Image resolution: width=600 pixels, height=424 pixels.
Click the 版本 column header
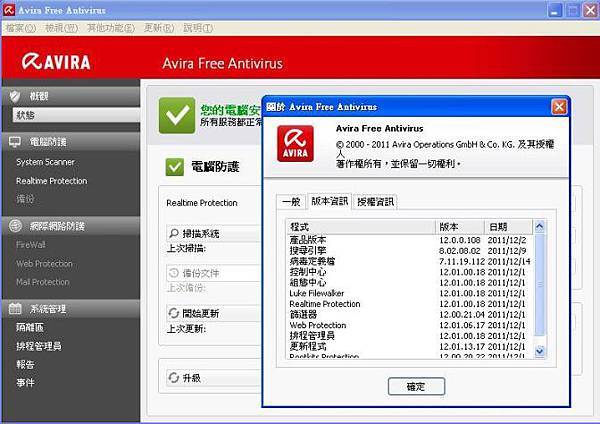(460, 227)
